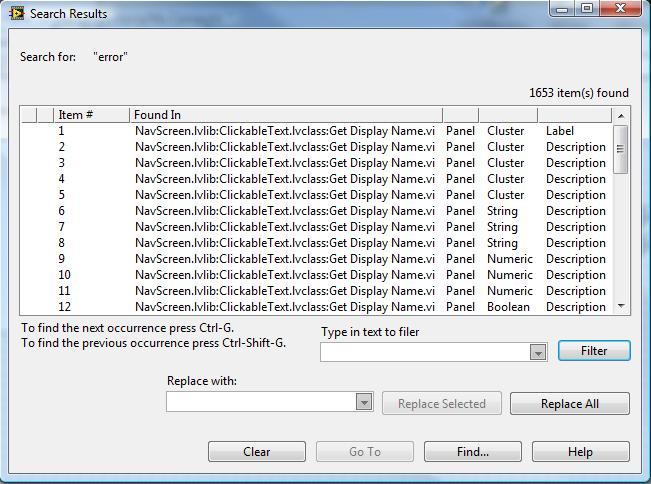Click the results list scrollbar thumb
651x484 pixels.
coord(621,149)
